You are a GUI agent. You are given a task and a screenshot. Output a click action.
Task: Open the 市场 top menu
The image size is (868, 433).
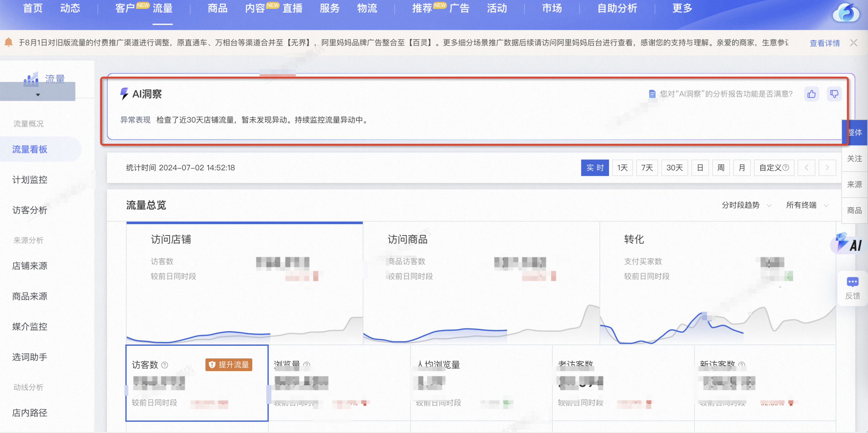tap(552, 8)
